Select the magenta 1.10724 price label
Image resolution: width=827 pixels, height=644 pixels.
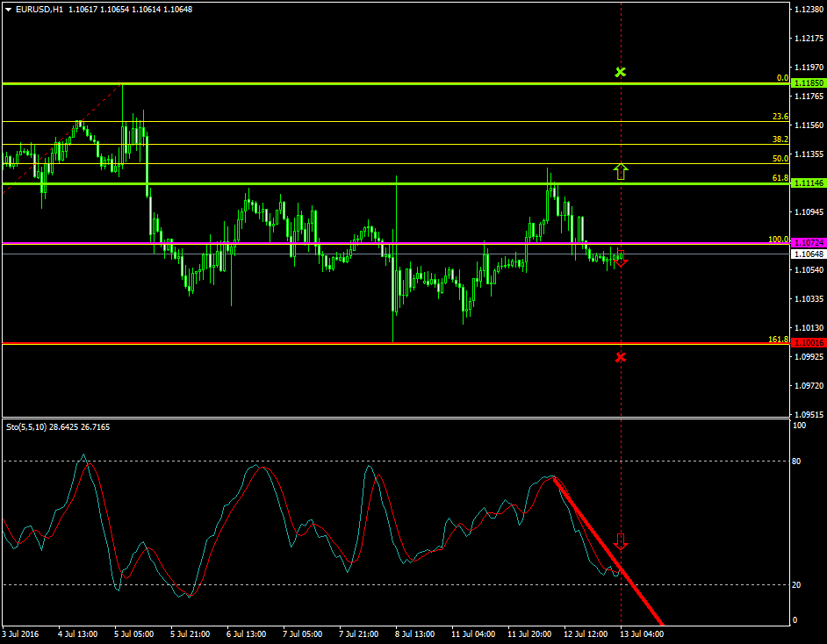[807, 243]
